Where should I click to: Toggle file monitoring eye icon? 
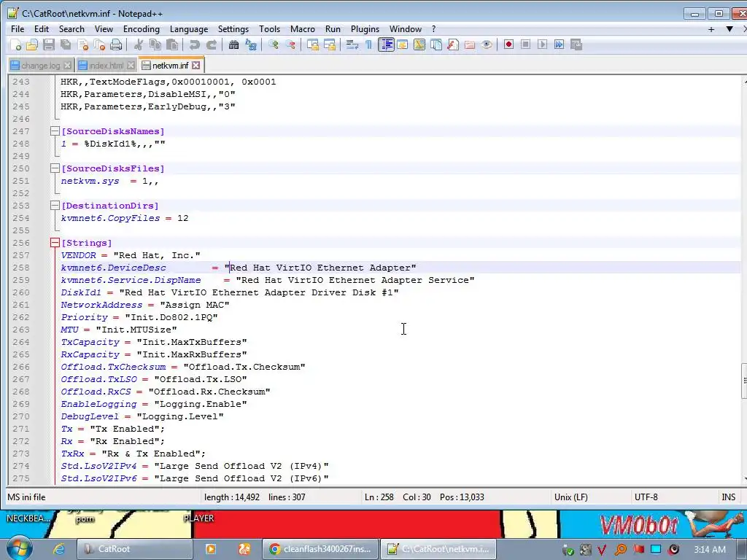click(x=487, y=44)
